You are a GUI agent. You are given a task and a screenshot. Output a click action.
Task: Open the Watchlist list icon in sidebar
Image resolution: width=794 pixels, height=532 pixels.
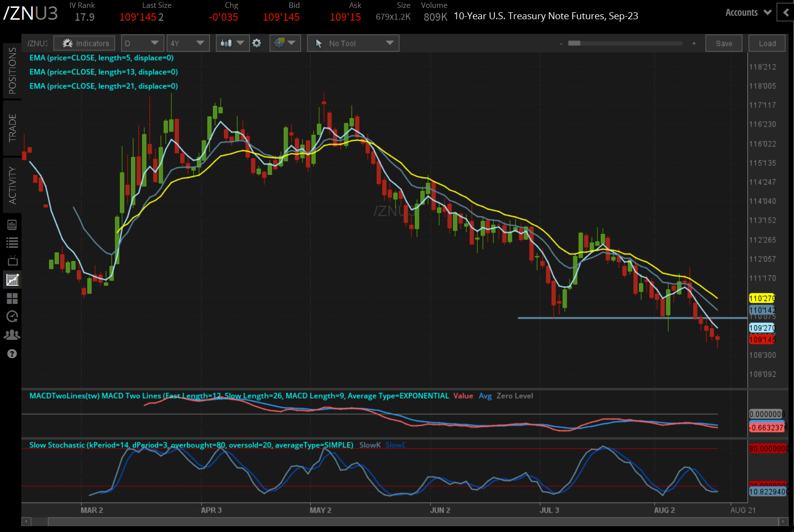[x=12, y=243]
